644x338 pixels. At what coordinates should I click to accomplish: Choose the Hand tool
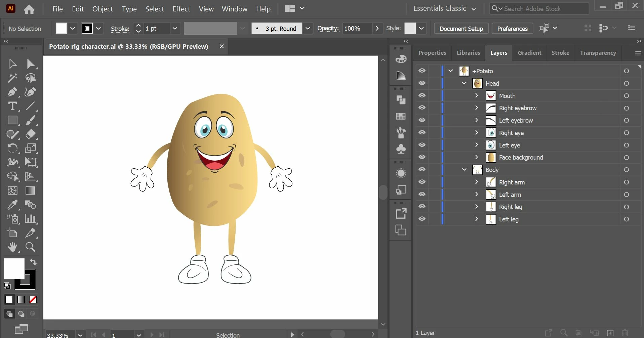(x=12, y=247)
